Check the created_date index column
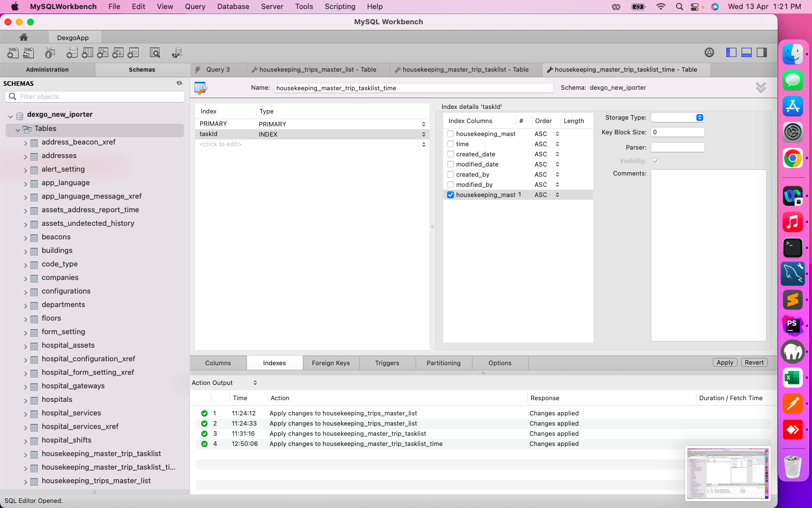Image resolution: width=812 pixels, height=508 pixels. pyautogui.click(x=451, y=154)
